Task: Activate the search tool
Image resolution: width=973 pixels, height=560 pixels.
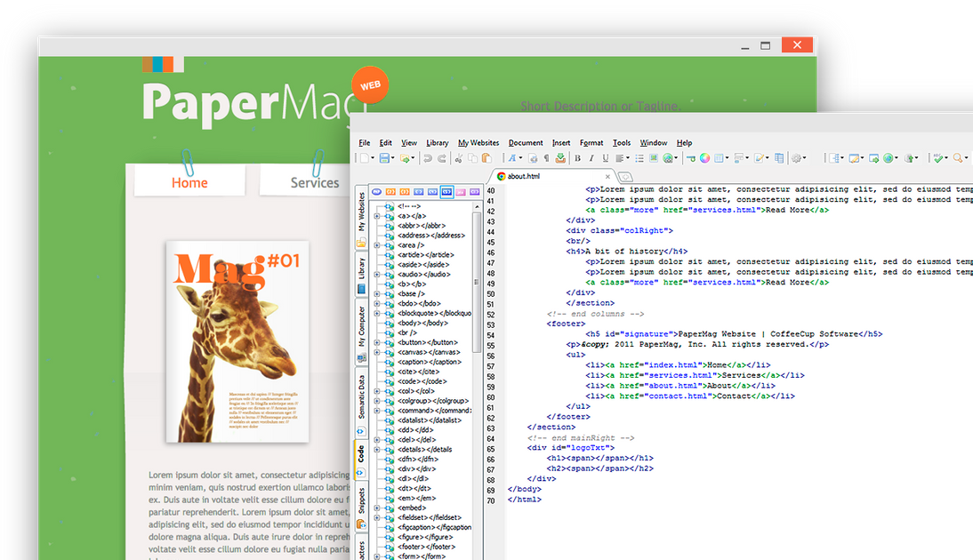Action: click(956, 157)
